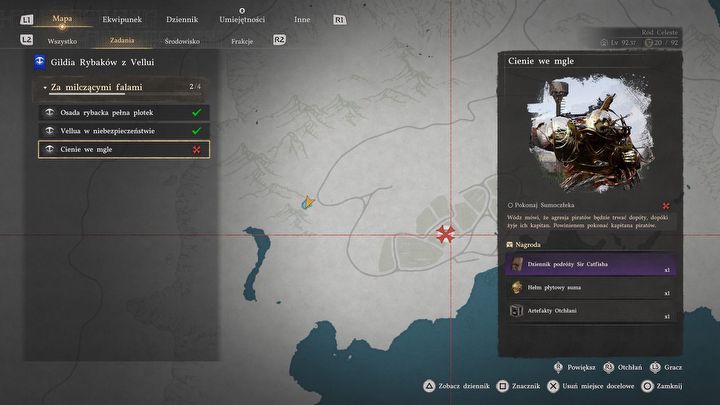This screenshot has height=405, width=720.
Task: Open the Ekwipunek tab
Action: 122,19
